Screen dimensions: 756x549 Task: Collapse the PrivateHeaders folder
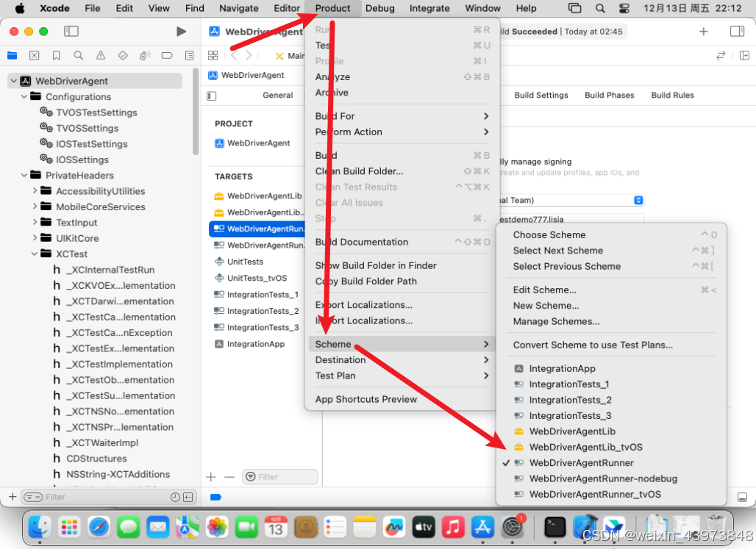click(x=24, y=176)
